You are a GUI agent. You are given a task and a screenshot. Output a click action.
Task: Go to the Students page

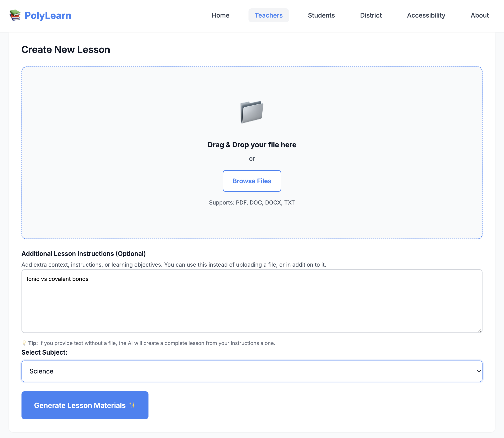point(321,15)
